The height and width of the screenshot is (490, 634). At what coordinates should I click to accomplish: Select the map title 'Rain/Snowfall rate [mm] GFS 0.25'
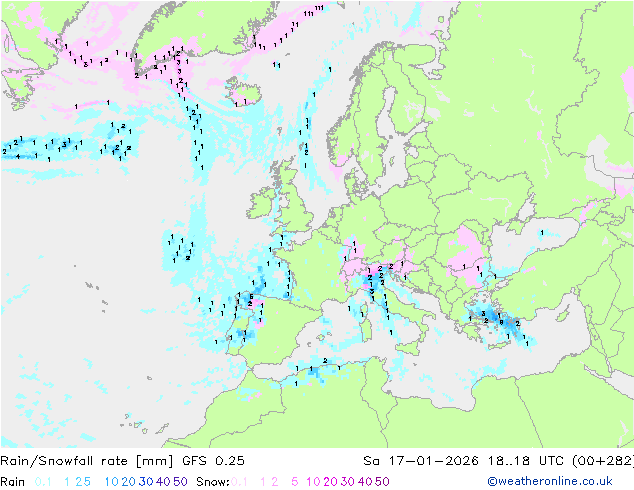tap(122, 461)
